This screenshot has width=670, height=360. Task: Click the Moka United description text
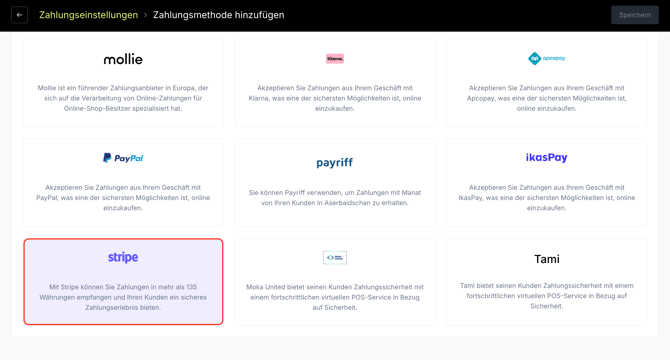pyautogui.click(x=335, y=297)
